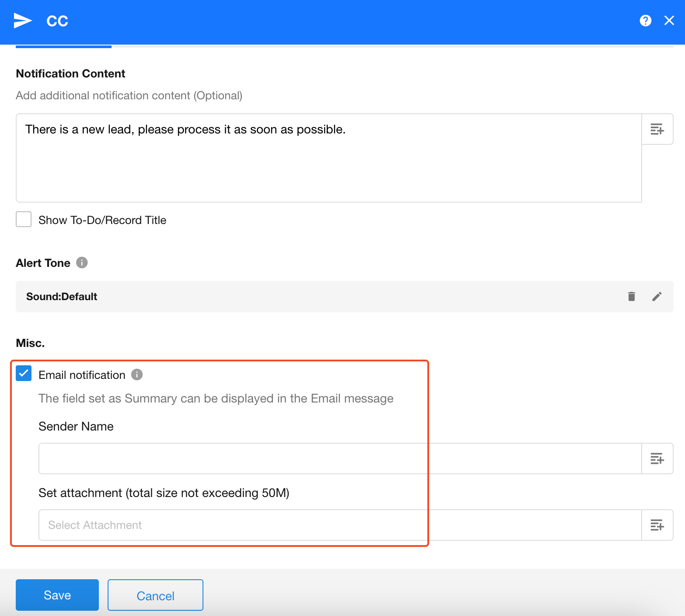This screenshot has width=685, height=616.
Task: Insert field into Sender Name input
Action: [657, 458]
